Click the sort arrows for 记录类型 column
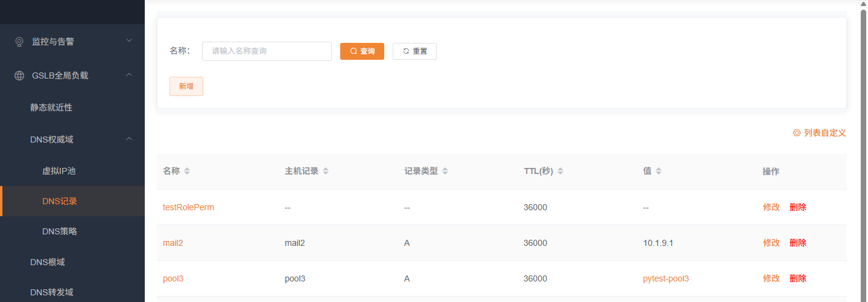The image size is (868, 302). click(x=445, y=172)
